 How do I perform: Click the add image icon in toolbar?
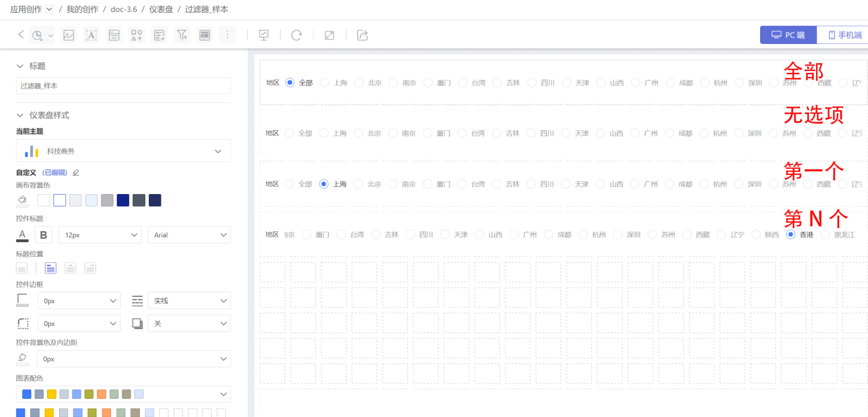pos(69,35)
